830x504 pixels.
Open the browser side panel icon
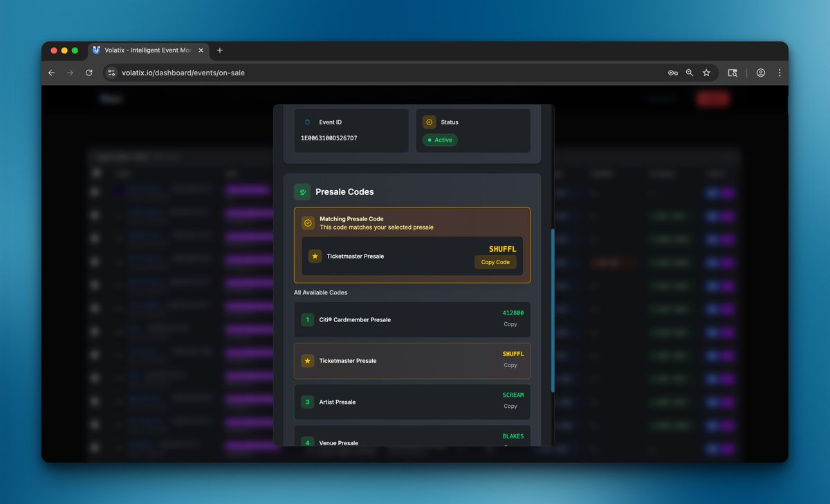(x=732, y=73)
